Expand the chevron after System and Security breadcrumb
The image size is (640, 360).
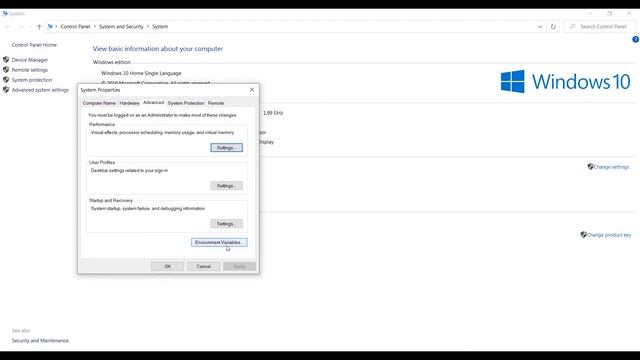click(x=148, y=27)
